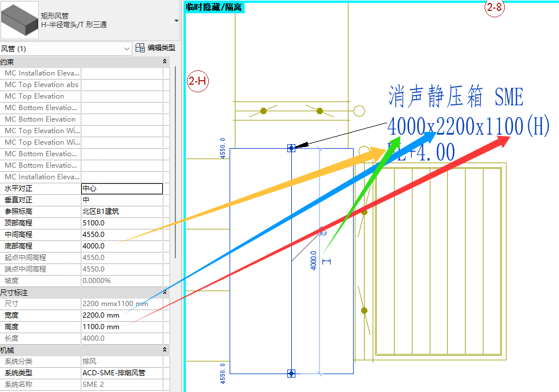
Task: Open the 风管 (1) filter dropdown
Action: click(x=66, y=49)
